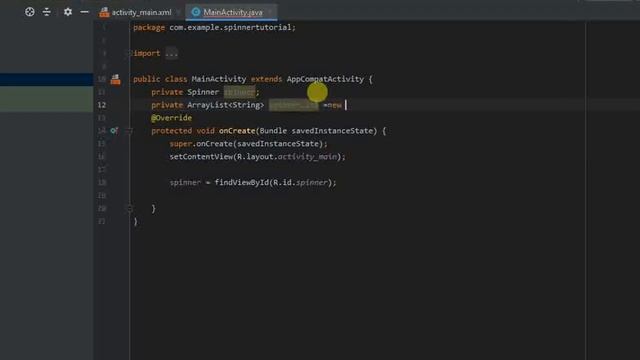Close the MainActivity.java tab

click(270, 12)
